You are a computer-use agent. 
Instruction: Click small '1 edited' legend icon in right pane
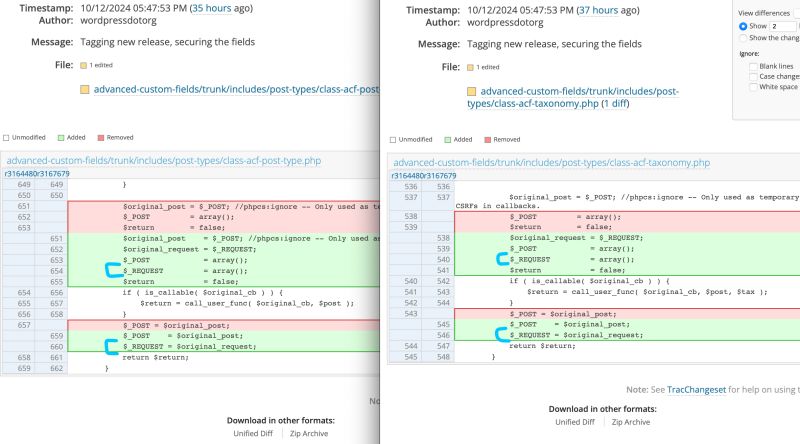(x=470, y=67)
